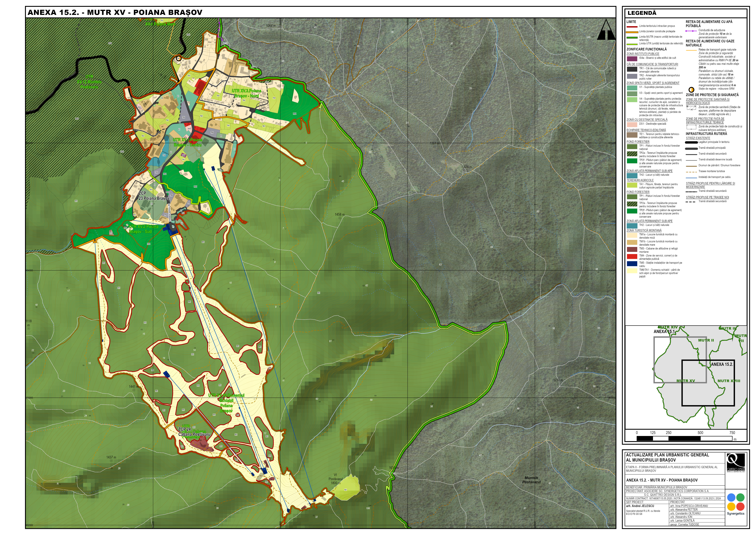Image resolution: width=756 pixels, height=535 pixels.
Task: Click 'BENEFICIAR: PRIMĂRIA MUNICIPIULUI BRAȘOV' line
Action: [x=657, y=487]
